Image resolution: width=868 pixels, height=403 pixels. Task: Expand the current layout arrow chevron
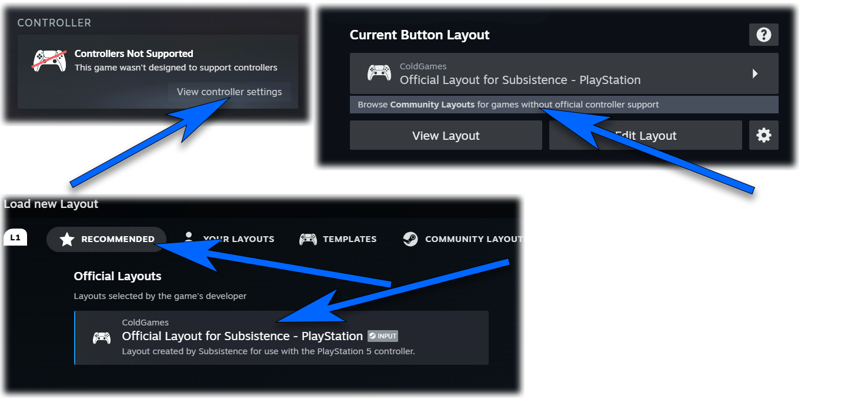tap(755, 74)
